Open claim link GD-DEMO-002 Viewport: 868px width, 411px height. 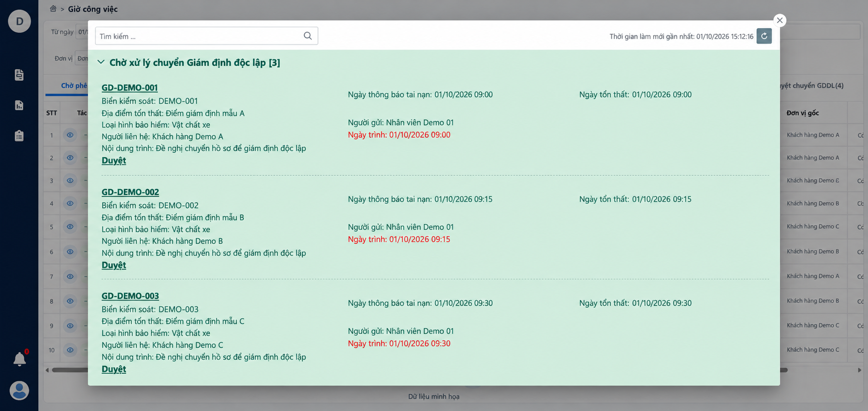(x=130, y=192)
